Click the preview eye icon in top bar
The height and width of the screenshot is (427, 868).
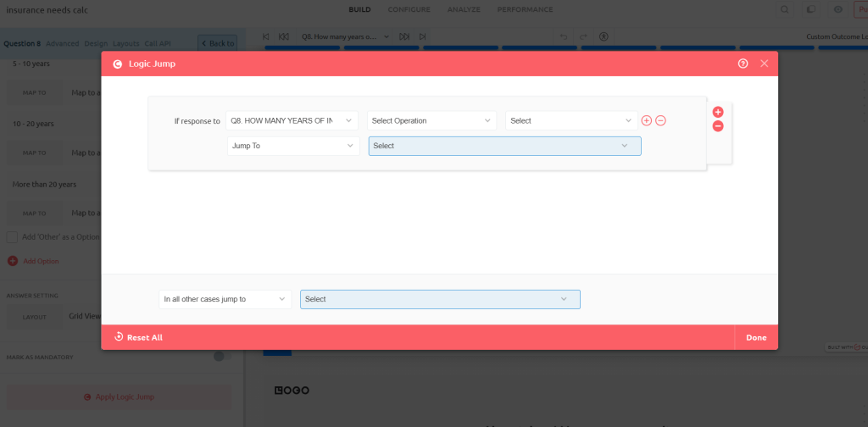click(x=837, y=10)
